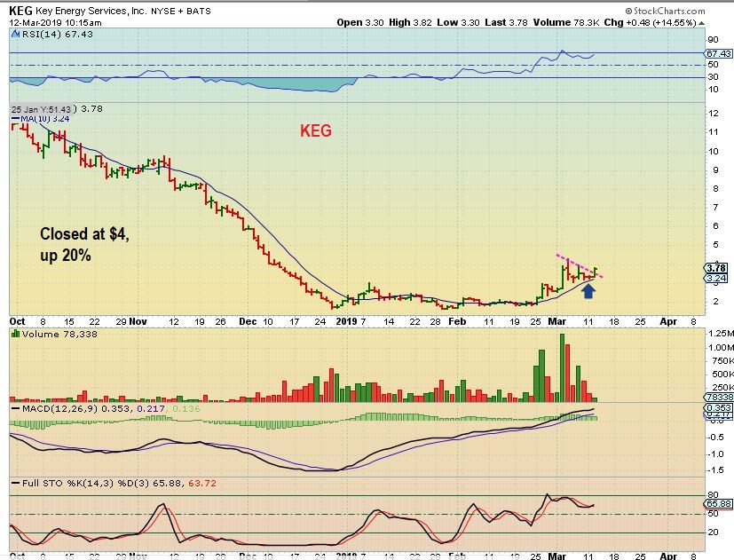Click the Feb label below price panel
Image resolution: width=734 pixels, height=560 pixels.
[x=457, y=321]
